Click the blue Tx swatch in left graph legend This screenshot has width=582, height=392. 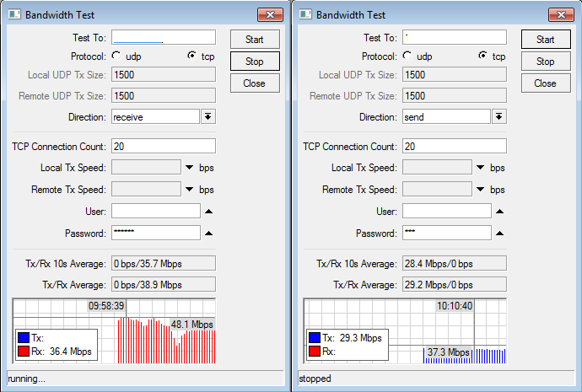24,338
